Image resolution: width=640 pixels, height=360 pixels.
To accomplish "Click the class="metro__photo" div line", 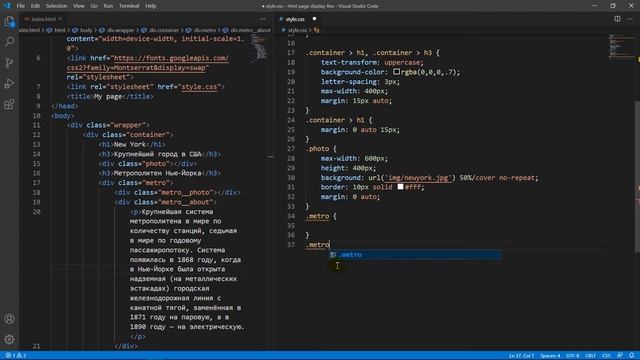I will pos(177,193).
